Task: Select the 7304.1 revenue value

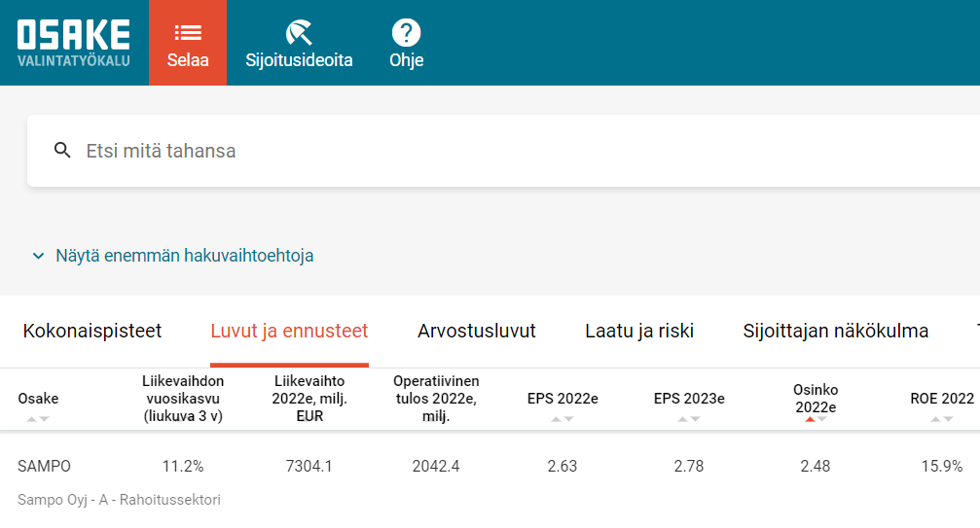Action: 309,466
